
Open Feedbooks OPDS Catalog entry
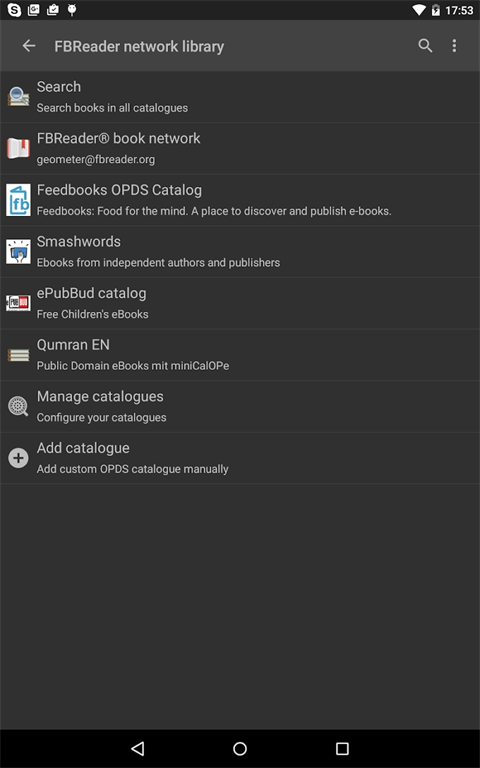coord(240,200)
